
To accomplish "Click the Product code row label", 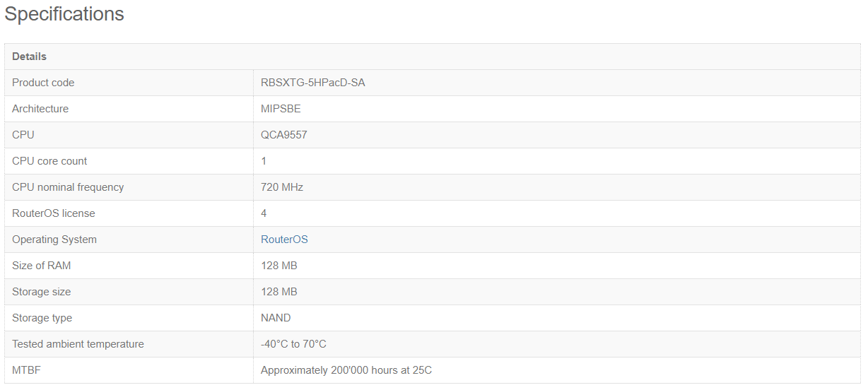I will tap(43, 83).
